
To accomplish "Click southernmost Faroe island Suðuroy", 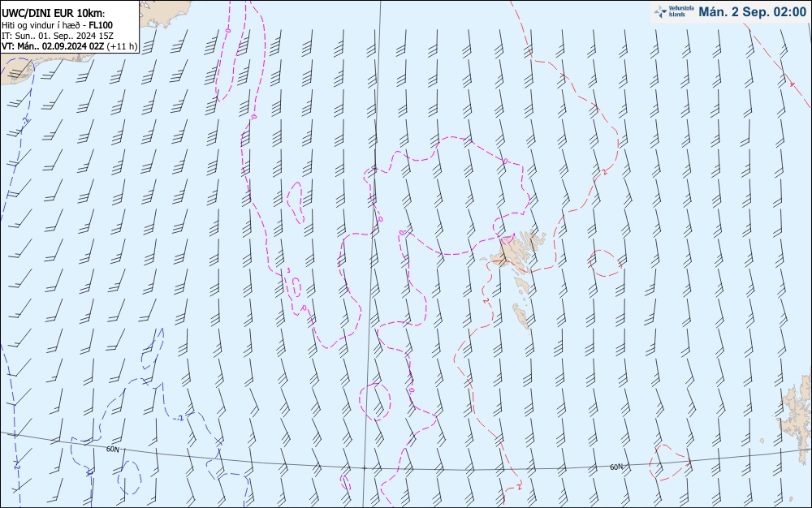I will [521, 316].
